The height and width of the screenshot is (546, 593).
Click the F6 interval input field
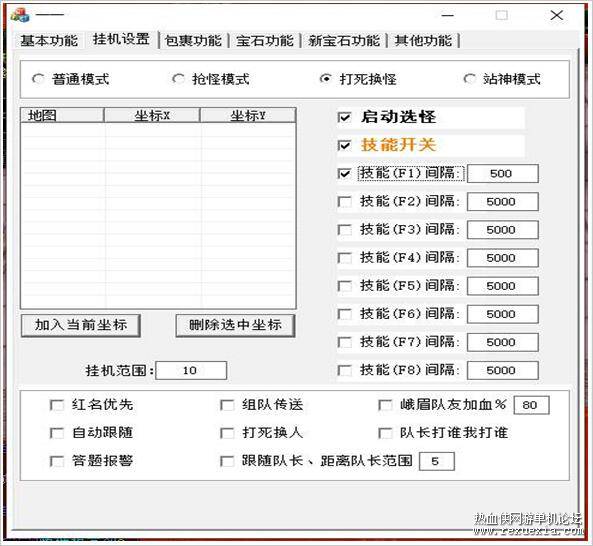pyautogui.click(x=503, y=314)
